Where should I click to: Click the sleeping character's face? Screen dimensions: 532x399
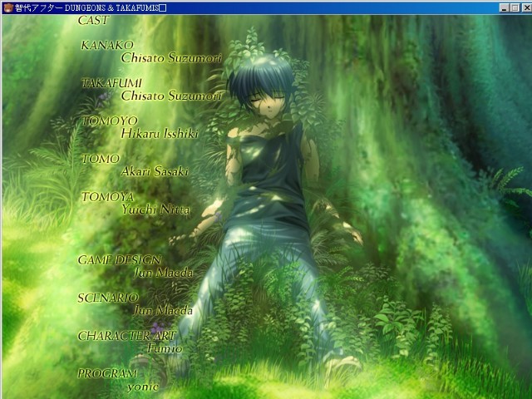point(268,103)
